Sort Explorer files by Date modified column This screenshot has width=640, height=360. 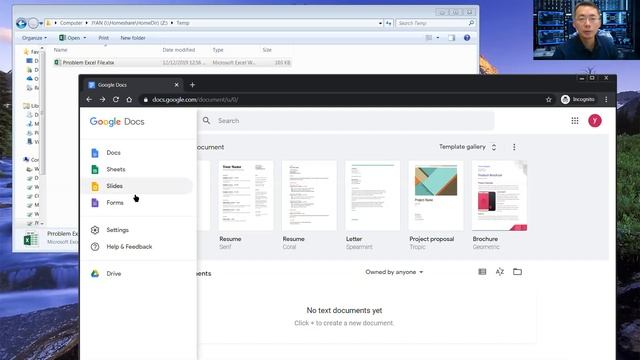(179, 50)
